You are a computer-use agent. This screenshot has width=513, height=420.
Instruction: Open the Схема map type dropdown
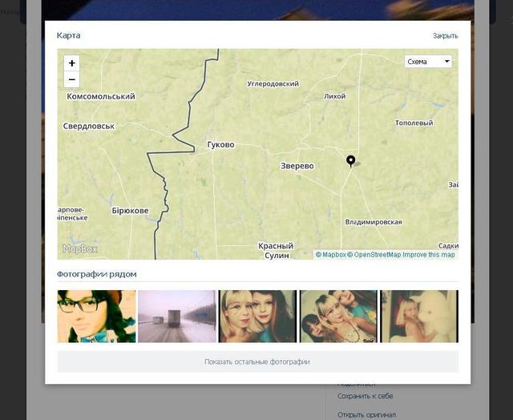click(x=429, y=62)
